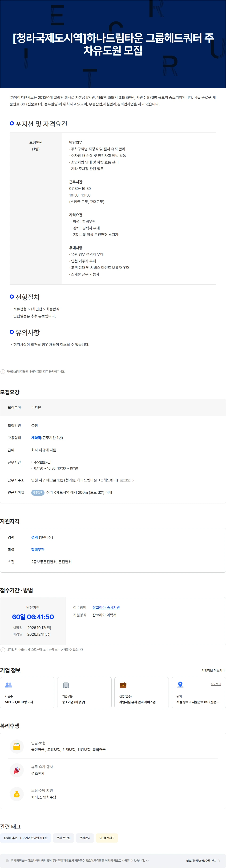Select the 주차관리 tag
Image resolution: width=226 pixels, height=868 pixels.
(x=85, y=838)
